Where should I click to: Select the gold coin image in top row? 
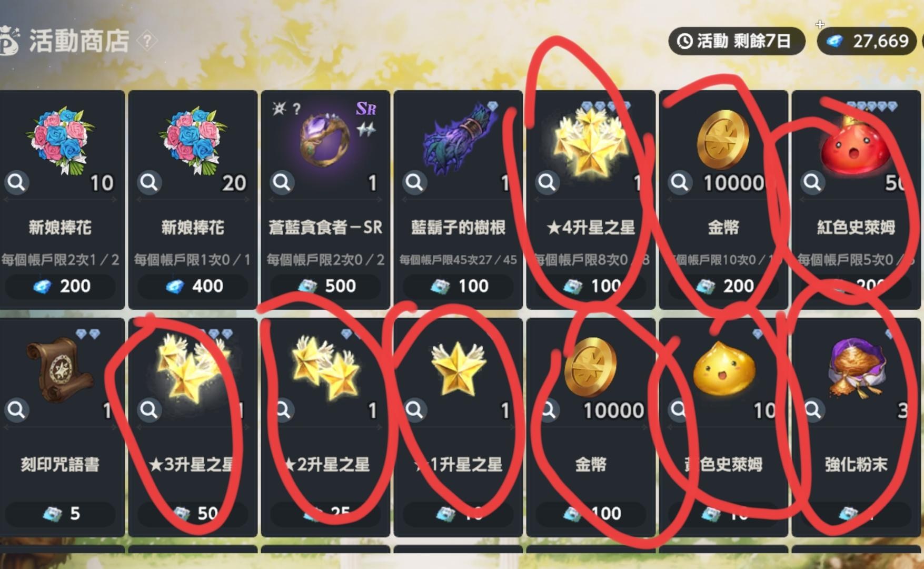tap(723, 139)
